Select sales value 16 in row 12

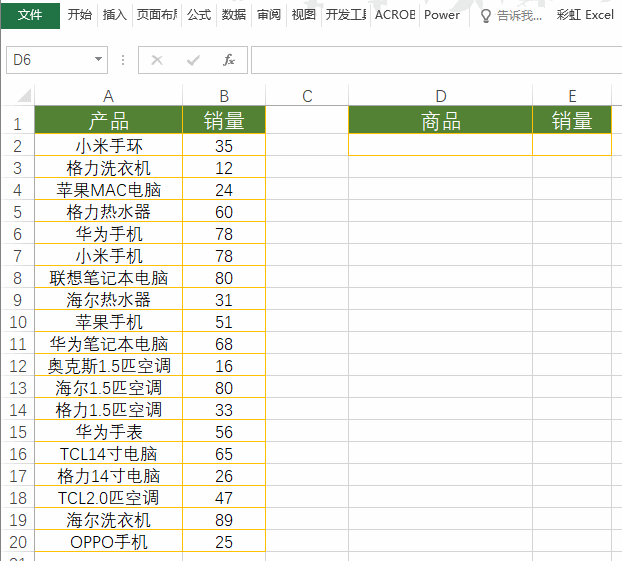pyautogui.click(x=224, y=366)
